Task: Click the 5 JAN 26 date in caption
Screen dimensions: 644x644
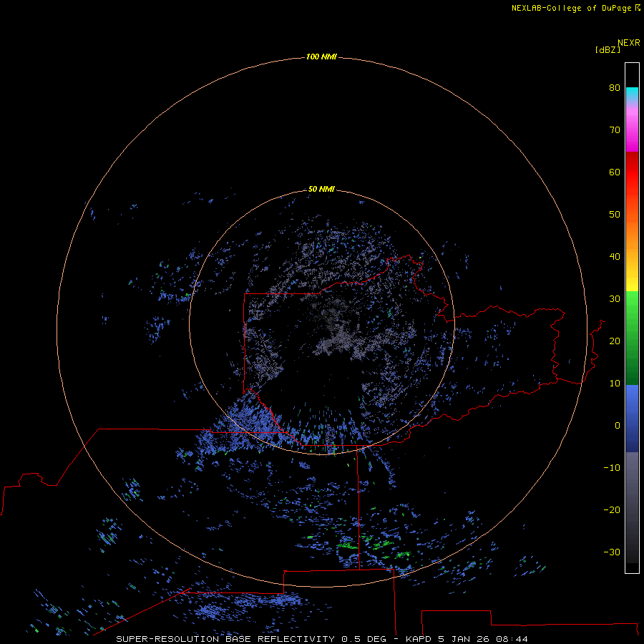Action: click(x=464, y=639)
